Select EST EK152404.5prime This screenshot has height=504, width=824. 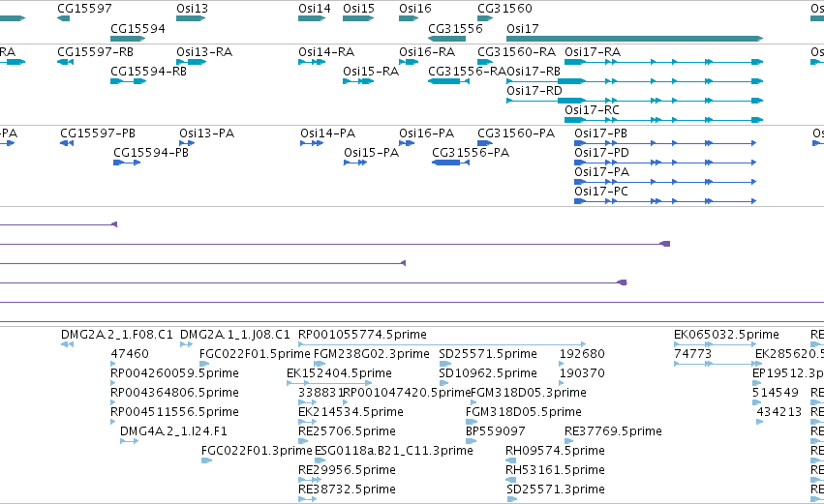coord(339,373)
